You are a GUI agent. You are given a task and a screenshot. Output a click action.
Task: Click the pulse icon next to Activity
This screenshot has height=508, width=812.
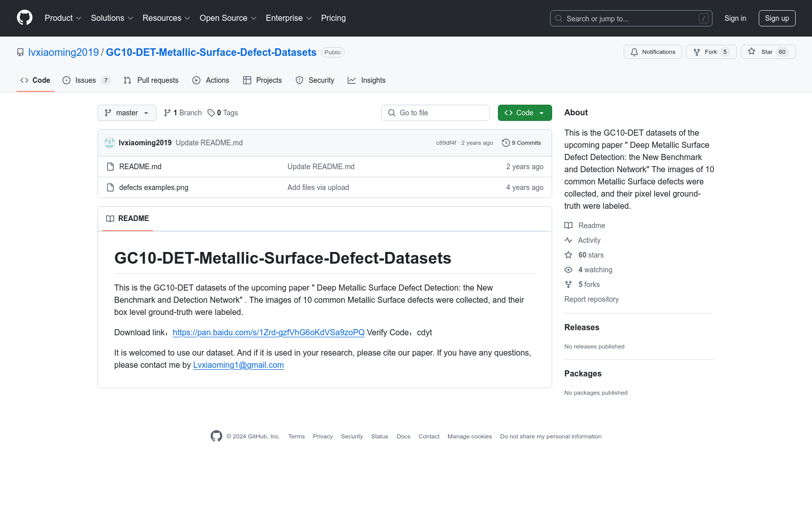coord(568,240)
